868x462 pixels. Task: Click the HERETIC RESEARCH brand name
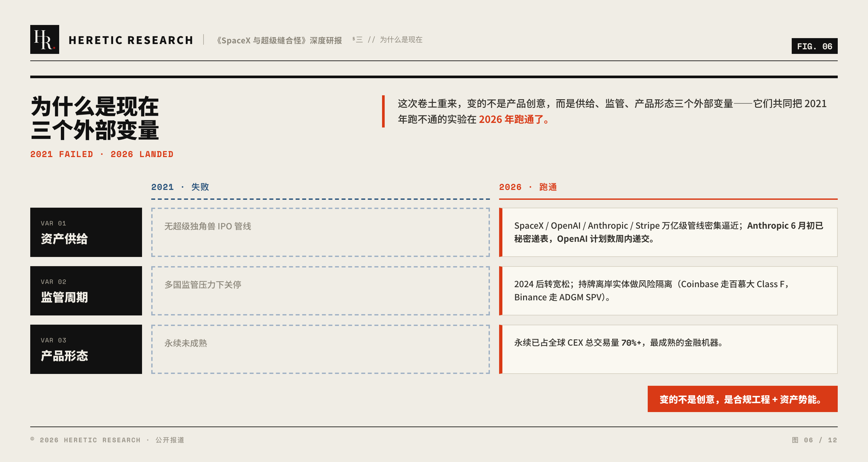[131, 40]
